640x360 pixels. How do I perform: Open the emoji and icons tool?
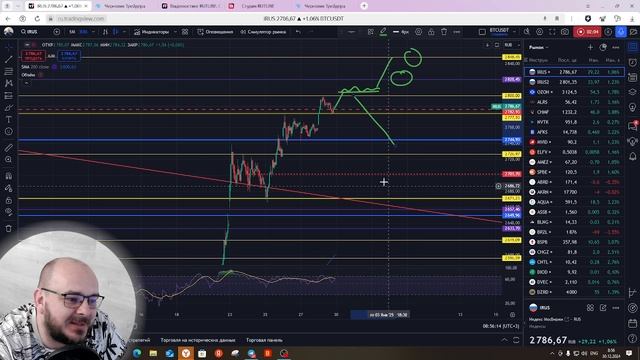pyautogui.click(x=9, y=131)
